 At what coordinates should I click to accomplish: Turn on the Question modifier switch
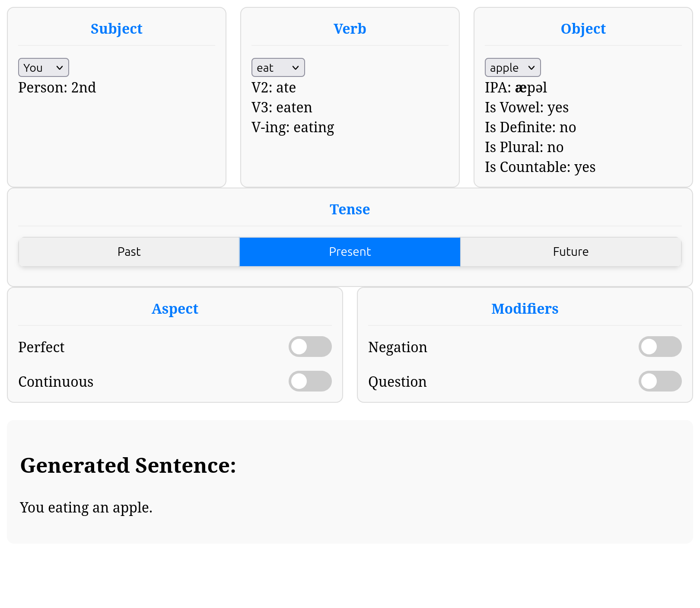tap(660, 381)
